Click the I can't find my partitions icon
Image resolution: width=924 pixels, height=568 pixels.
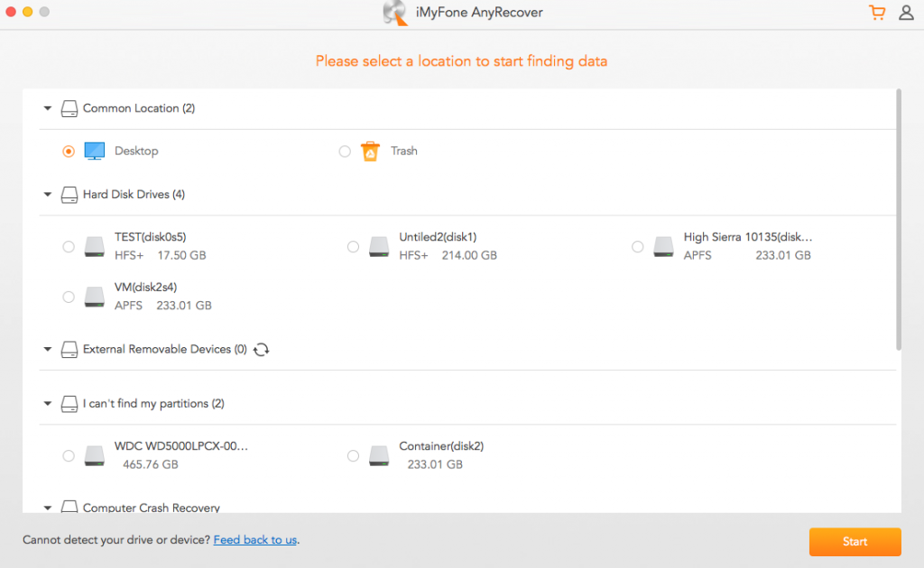[69, 404]
